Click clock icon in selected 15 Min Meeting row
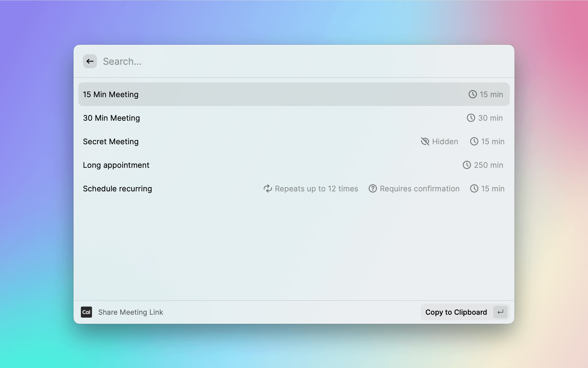Image resolution: width=588 pixels, height=368 pixels. [472, 94]
